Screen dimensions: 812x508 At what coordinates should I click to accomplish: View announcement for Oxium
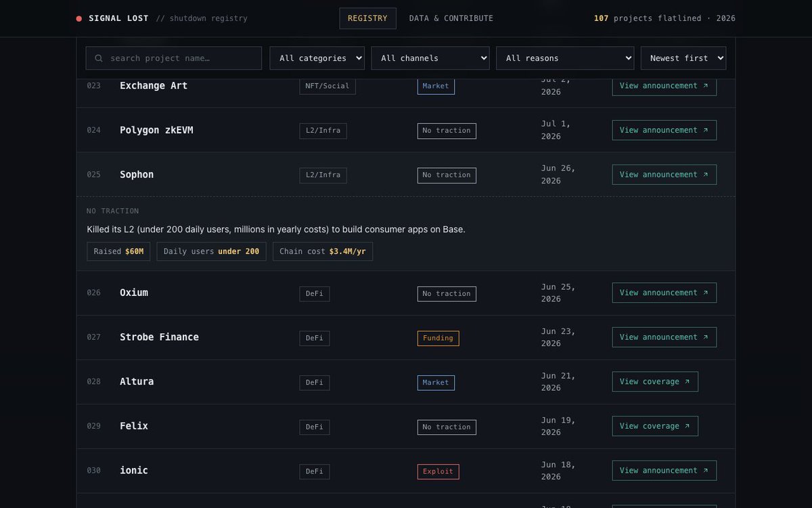click(664, 293)
